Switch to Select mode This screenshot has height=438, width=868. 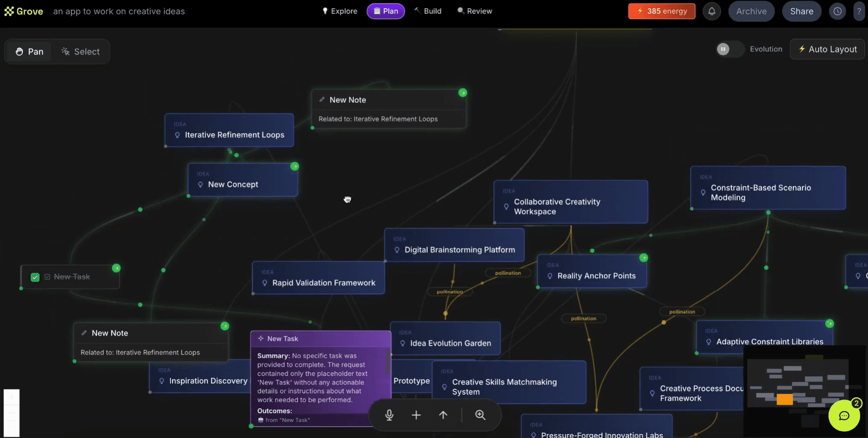(x=81, y=52)
